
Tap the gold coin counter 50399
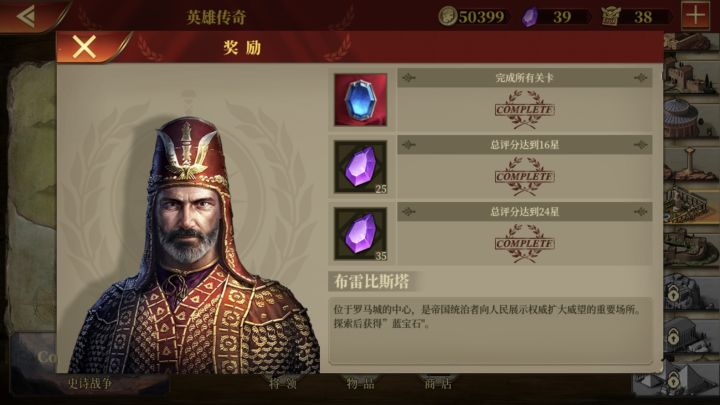coord(473,17)
